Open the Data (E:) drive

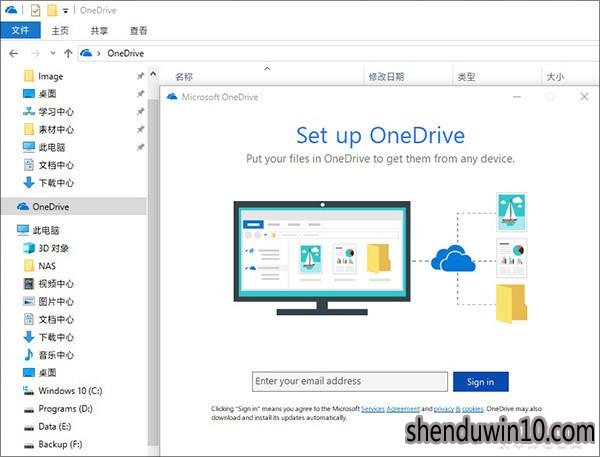click(55, 426)
